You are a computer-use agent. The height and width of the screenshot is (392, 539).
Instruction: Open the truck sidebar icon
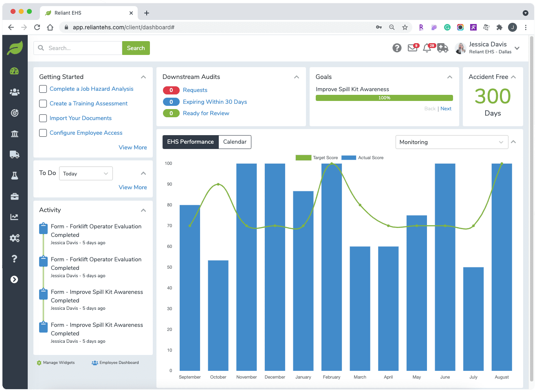pos(14,154)
